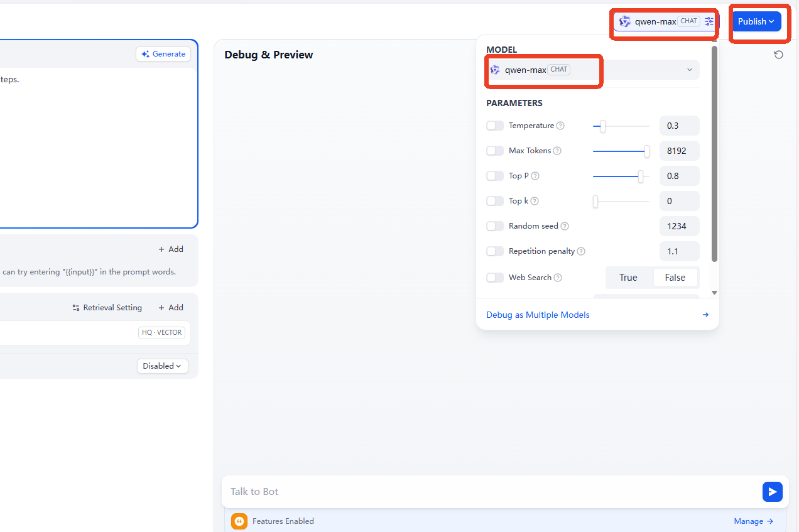The image size is (799, 532).
Task: Click the Repetition penalty value 1.1
Action: point(680,251)
